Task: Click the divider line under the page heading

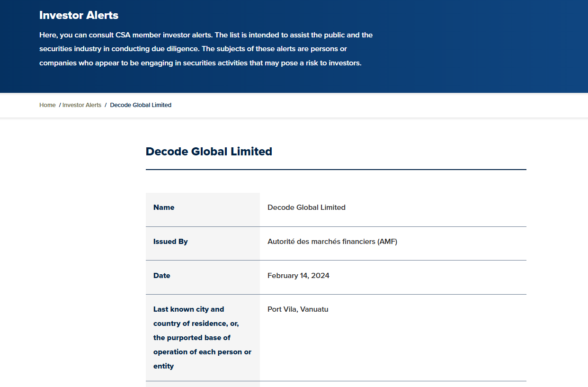Action: pyautogui.click(x=336, y=170)
